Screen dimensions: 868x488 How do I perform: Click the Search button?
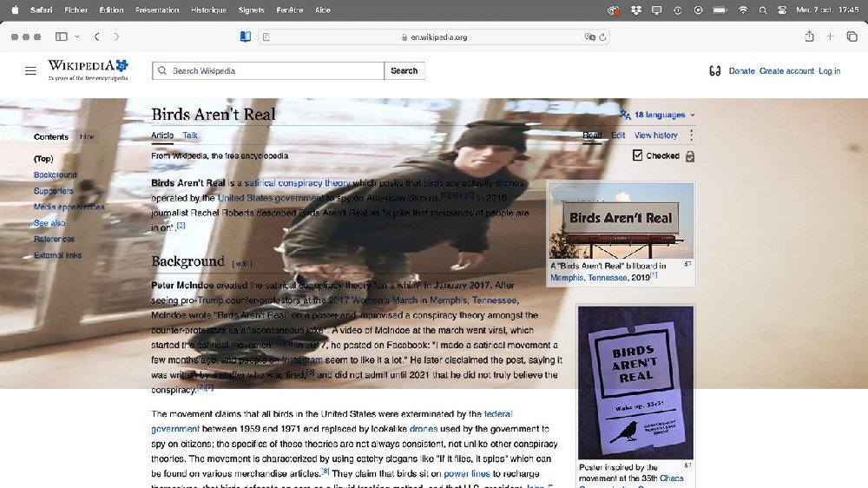click(x=404, y=71)
